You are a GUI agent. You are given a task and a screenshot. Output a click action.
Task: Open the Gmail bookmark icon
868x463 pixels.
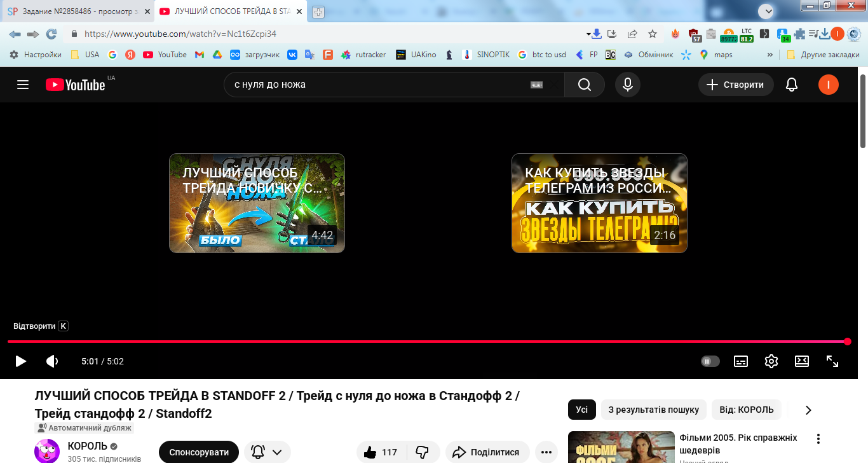coord(199,55)
